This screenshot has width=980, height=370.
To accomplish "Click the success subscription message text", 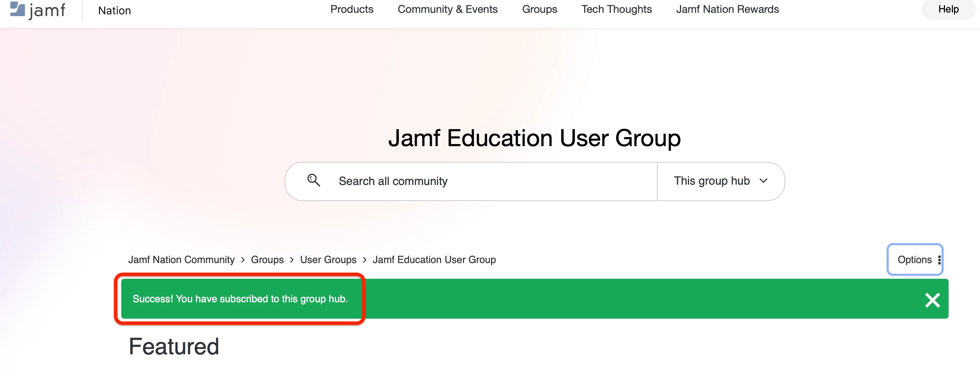I will click(240, 299).
